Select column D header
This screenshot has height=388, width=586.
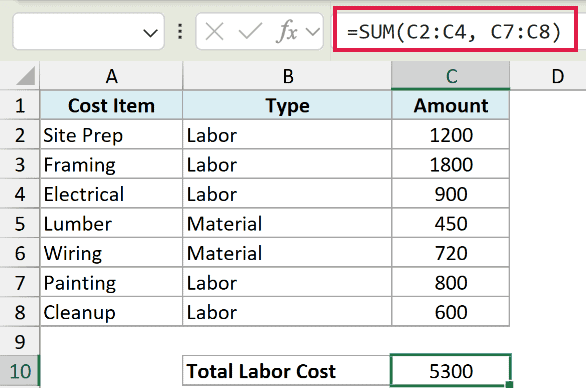coord(548,76)
